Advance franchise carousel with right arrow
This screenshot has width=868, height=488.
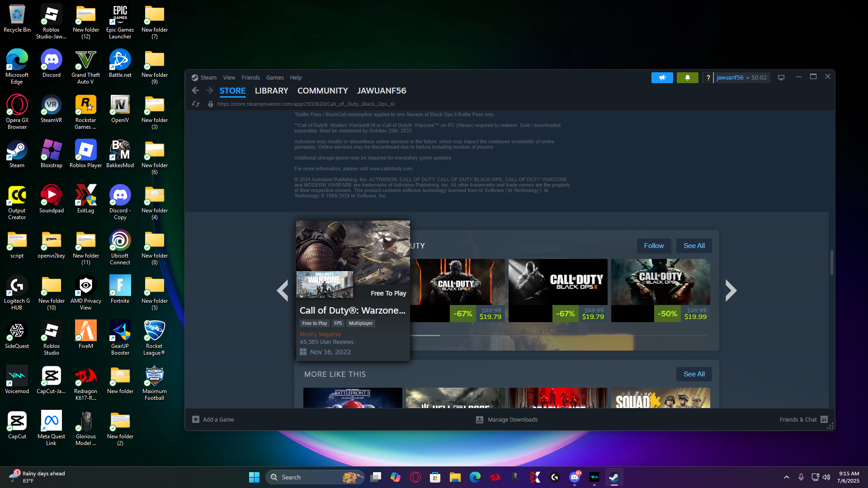point(731,291)
